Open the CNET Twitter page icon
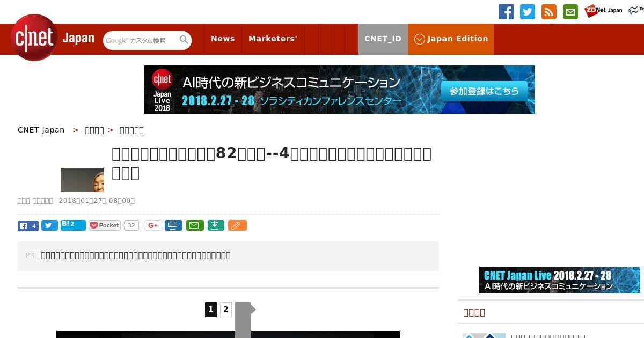This screenshot has height=338, width=644. [x=528, y=12]
